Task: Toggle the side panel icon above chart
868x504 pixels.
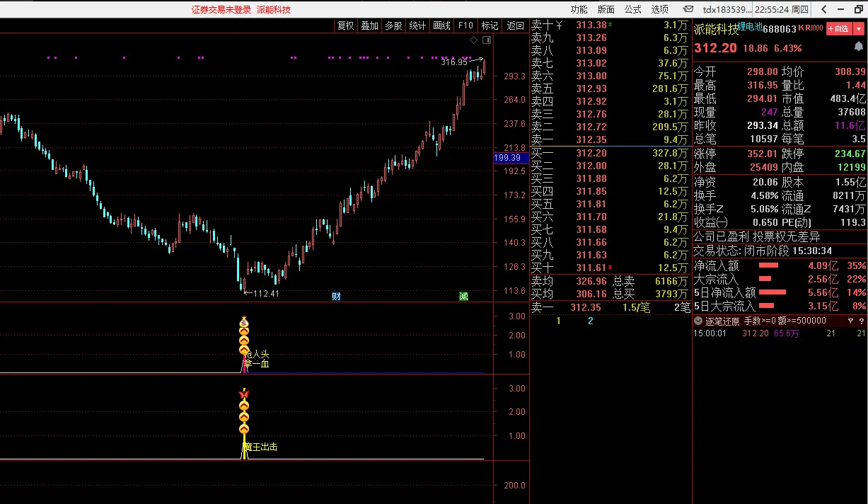Action: point(486,40)
